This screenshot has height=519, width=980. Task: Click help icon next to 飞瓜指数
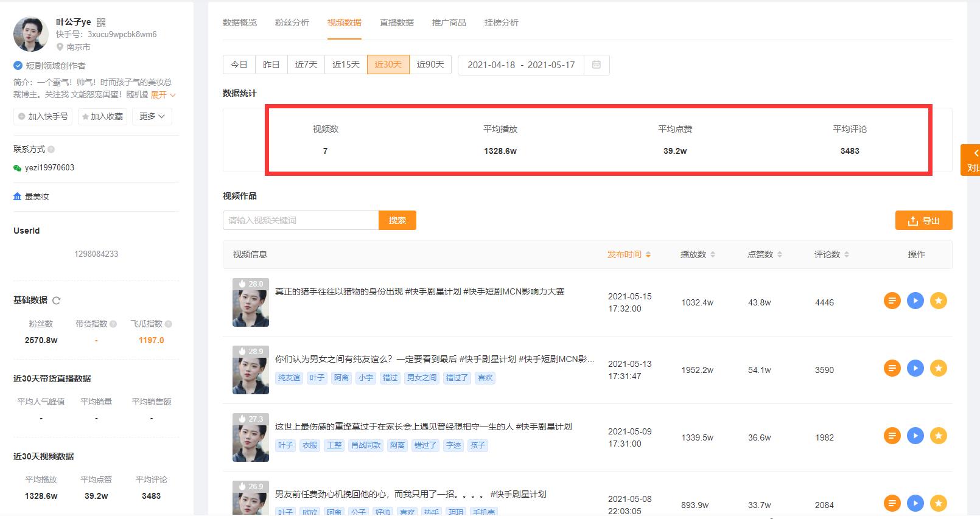169,324
